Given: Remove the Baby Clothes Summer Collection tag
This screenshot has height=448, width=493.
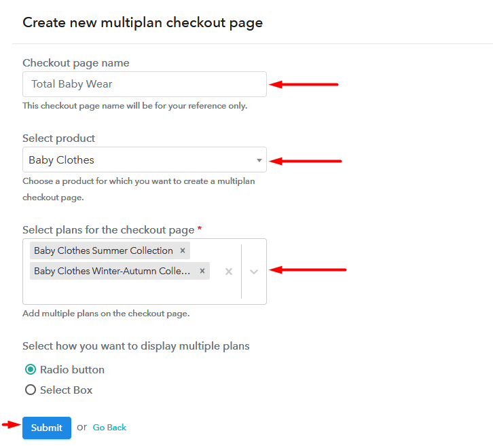Looking at the screenshot, I should tap(183, 250).
